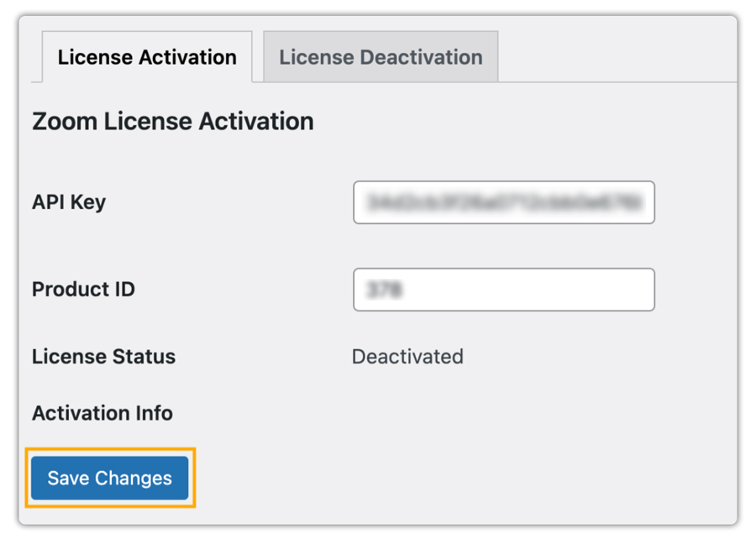Select the Deactivated status text
The width and height of the screenshot is (756, 539).
407,356
